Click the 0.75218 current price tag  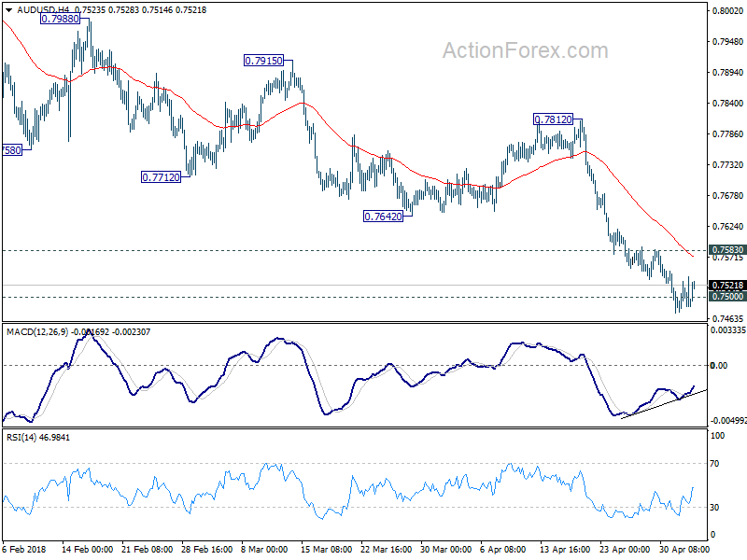click(727, 286)
